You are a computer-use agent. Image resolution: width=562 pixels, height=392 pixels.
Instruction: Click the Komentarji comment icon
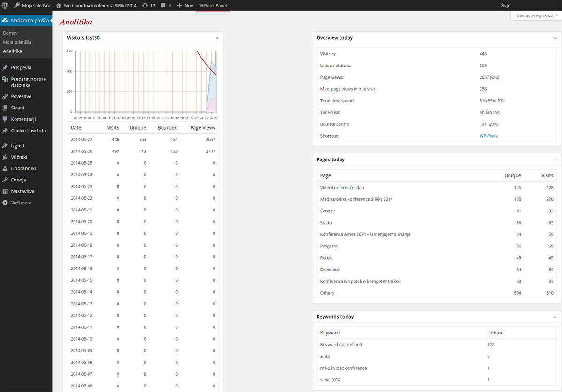(5, 119)
